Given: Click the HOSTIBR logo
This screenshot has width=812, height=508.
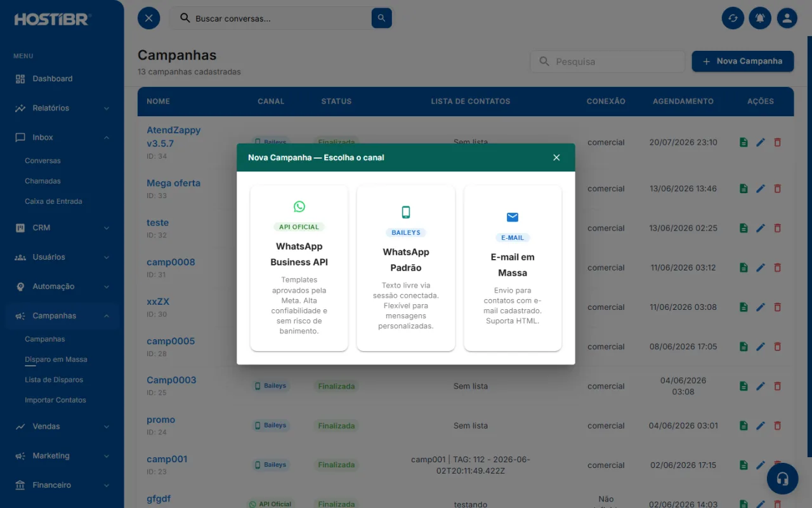Looking at the screenshot, I should [53, 19].
